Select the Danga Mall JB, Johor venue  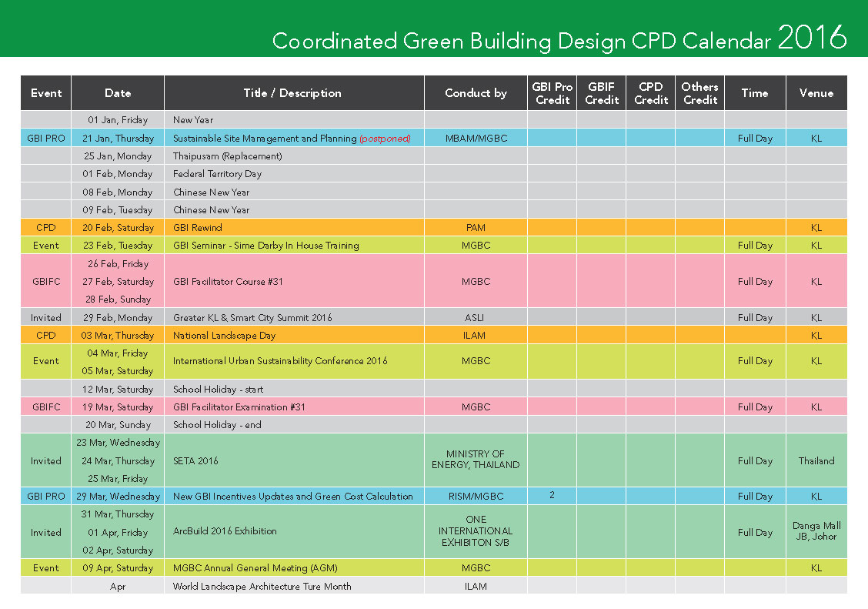[816, 531]
